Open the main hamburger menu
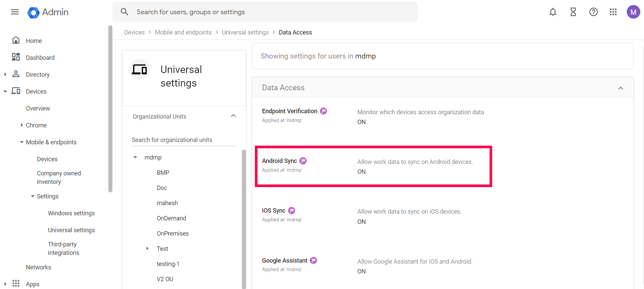Image resolution: width=644 pixels, height=289 pixels. [15, 12]
